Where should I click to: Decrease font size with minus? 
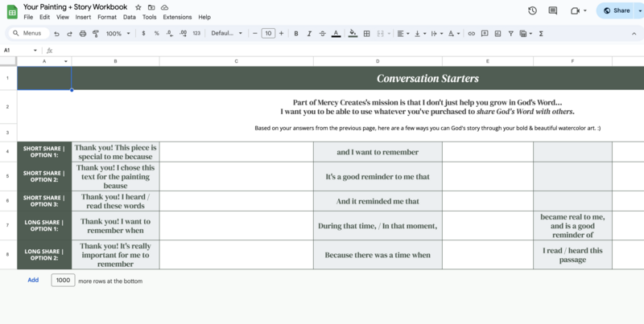click(254, 34)
